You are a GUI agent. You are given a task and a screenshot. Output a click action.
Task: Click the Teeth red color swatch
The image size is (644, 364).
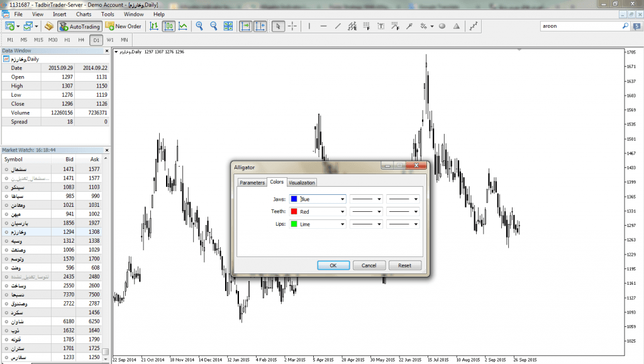tap(294, 212)
